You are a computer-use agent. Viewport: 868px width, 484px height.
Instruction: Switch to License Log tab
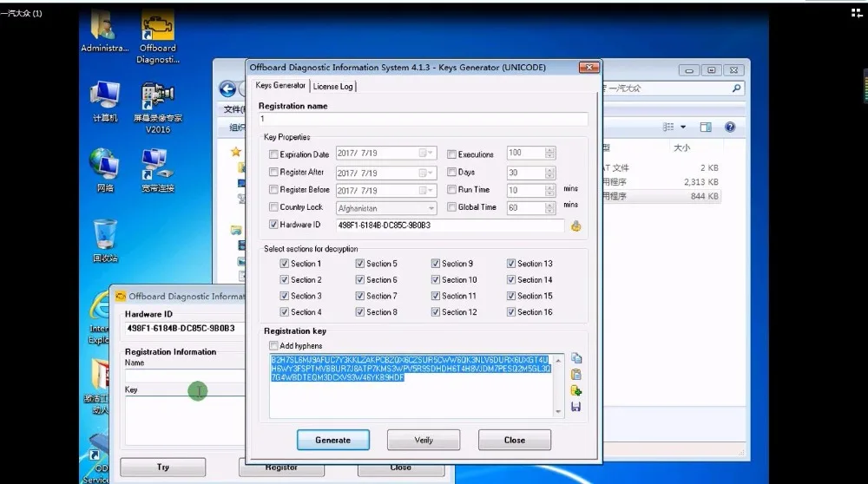(x=332, y=86)
